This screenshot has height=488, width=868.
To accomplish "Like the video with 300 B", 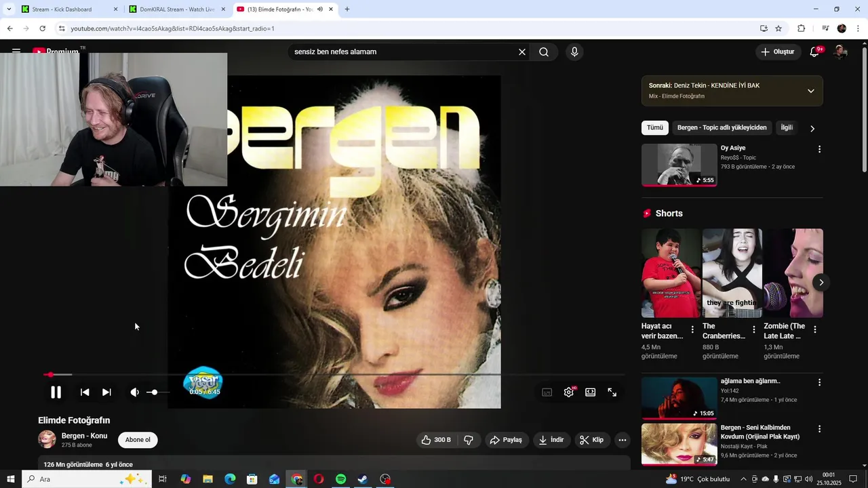I will click(x=435, y=440).
